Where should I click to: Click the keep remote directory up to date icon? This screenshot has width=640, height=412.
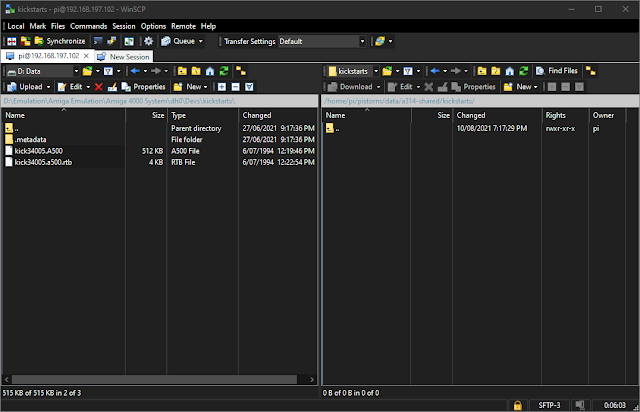tap(129, 41)
